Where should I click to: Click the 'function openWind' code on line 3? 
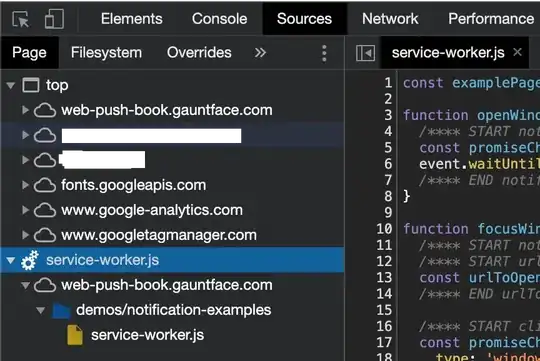pyautogui.click(x=471, y=115)
